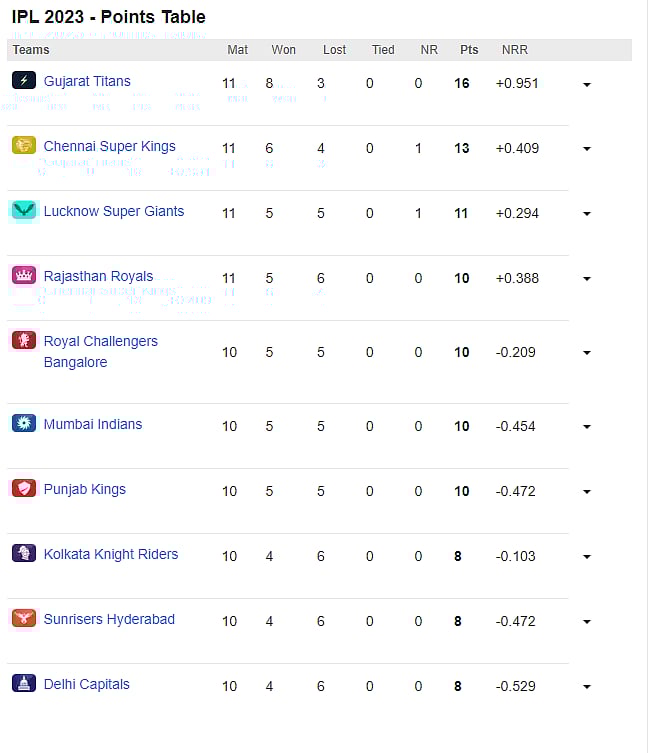
Task: Click the Pts column header
Action: (469, 50)
